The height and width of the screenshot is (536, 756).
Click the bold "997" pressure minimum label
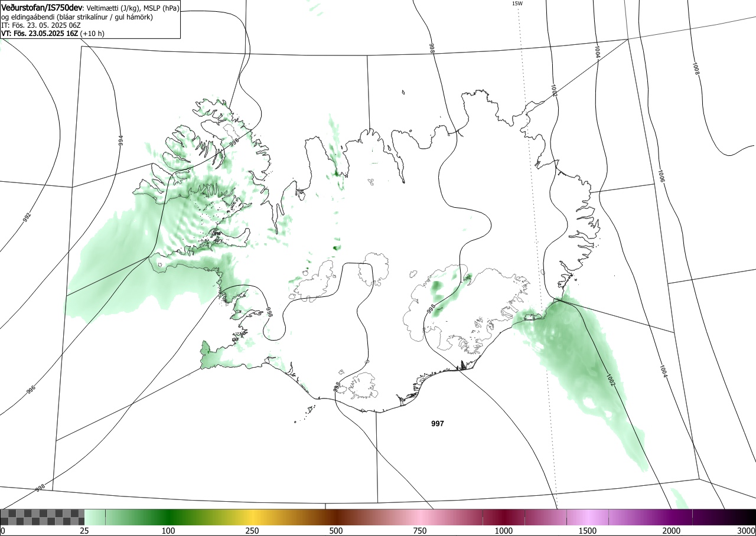(438, 424)
